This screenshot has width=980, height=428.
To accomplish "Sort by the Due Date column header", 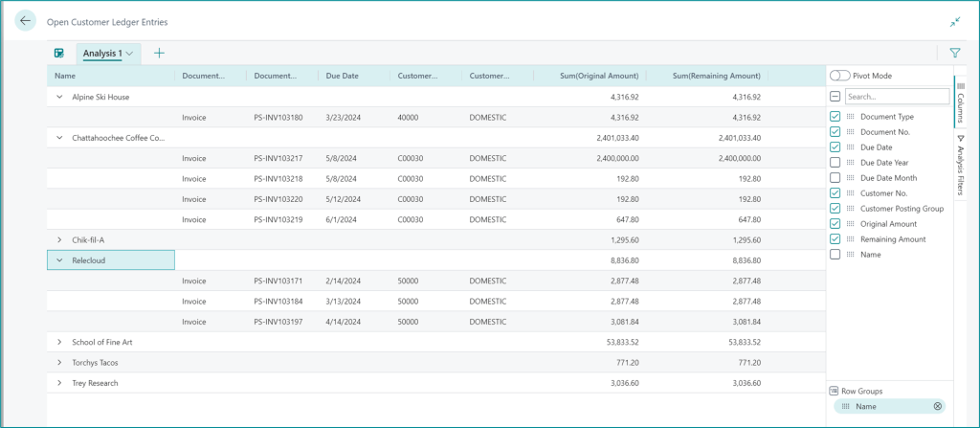I will [342, 76].
